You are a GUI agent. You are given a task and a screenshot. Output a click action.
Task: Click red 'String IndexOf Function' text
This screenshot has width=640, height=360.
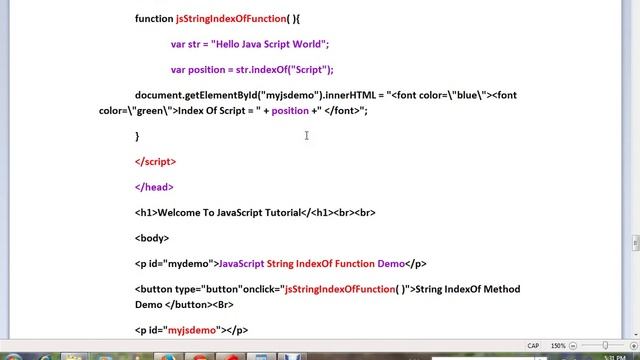(x=321, y=264)
